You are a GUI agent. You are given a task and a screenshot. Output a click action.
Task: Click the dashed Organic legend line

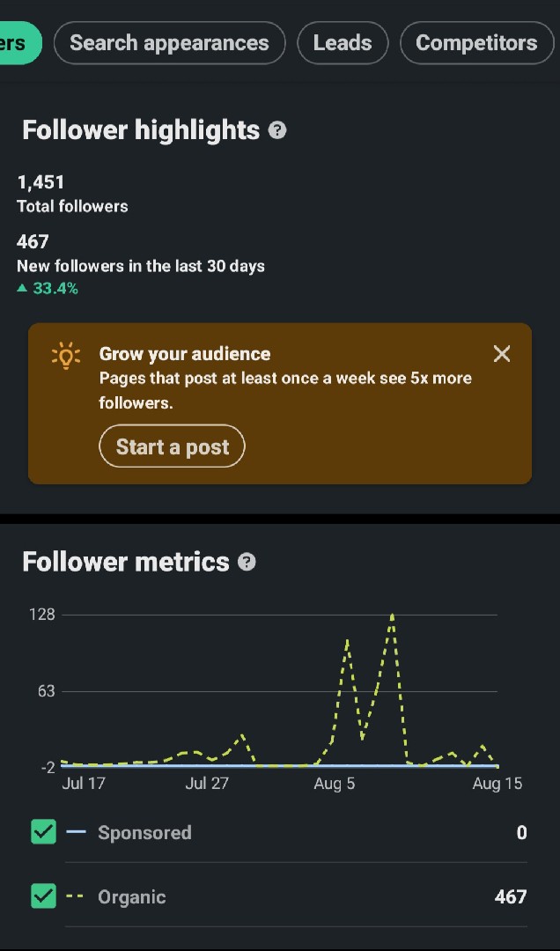click(x=76, y=896)
